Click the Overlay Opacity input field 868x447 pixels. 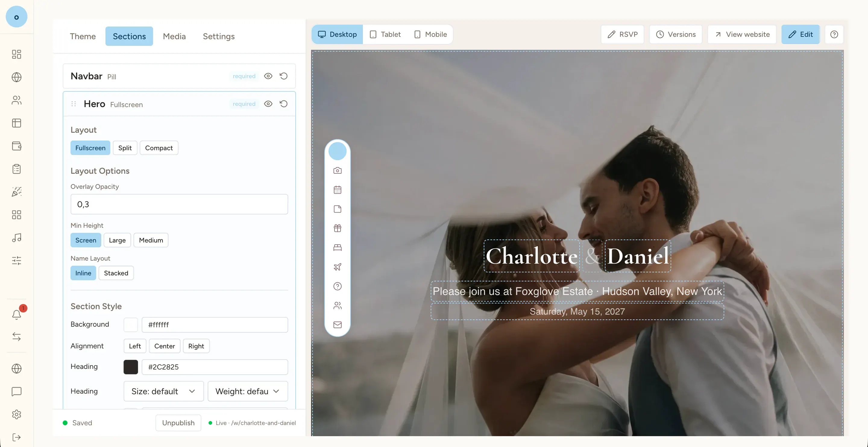click(x=179, y=204)
